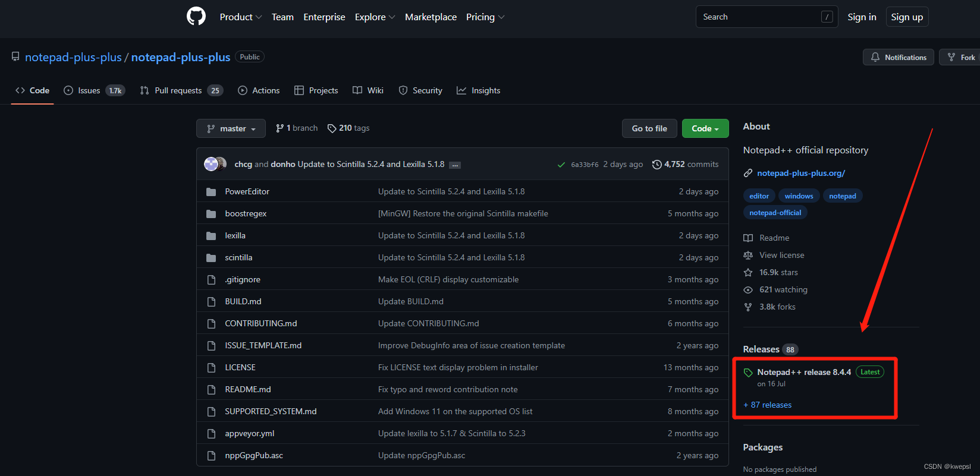
Task: Open the Actions tab
Action: [x=259, y=90]
